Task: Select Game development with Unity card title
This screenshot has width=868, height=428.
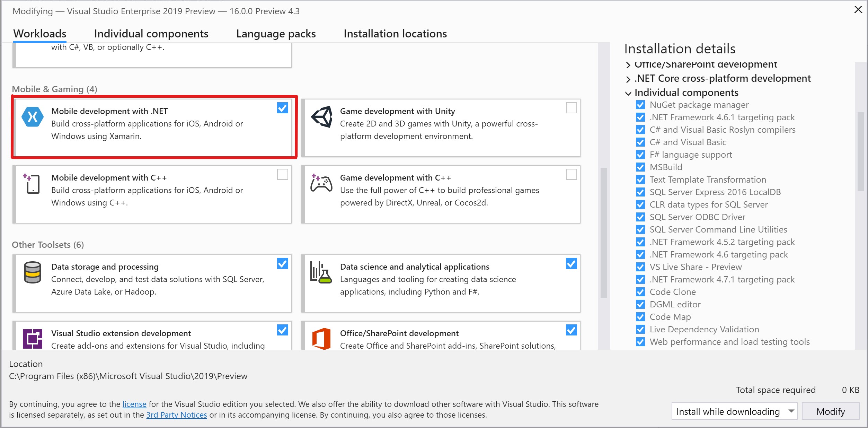Action: pos(398,111)
